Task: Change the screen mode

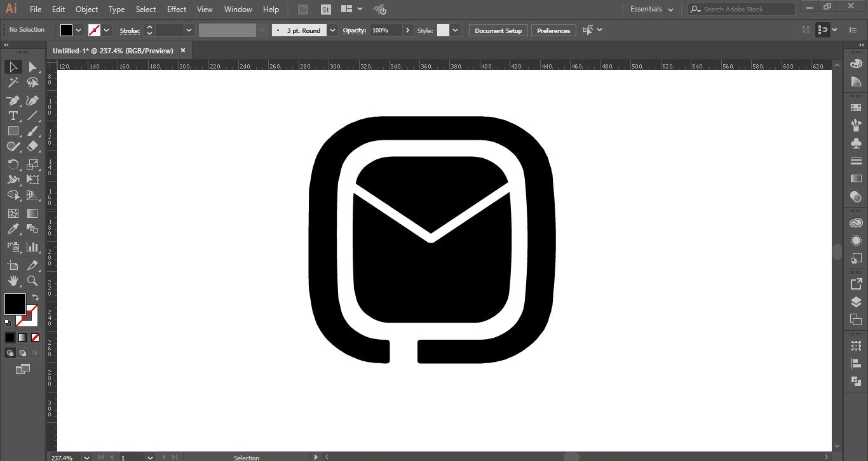Action: click(x=23, y=369)
